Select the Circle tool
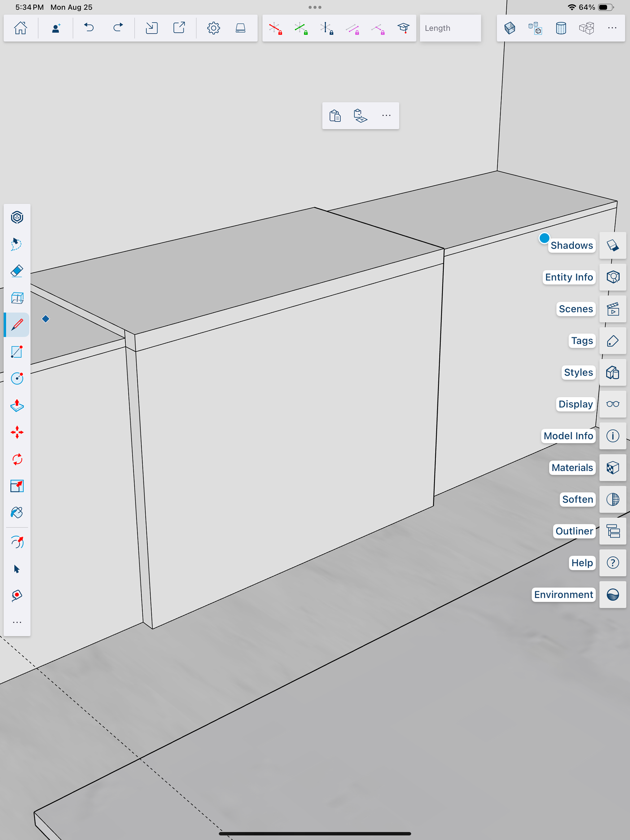Viewport: 630px width, 840px height. (17, 378)
